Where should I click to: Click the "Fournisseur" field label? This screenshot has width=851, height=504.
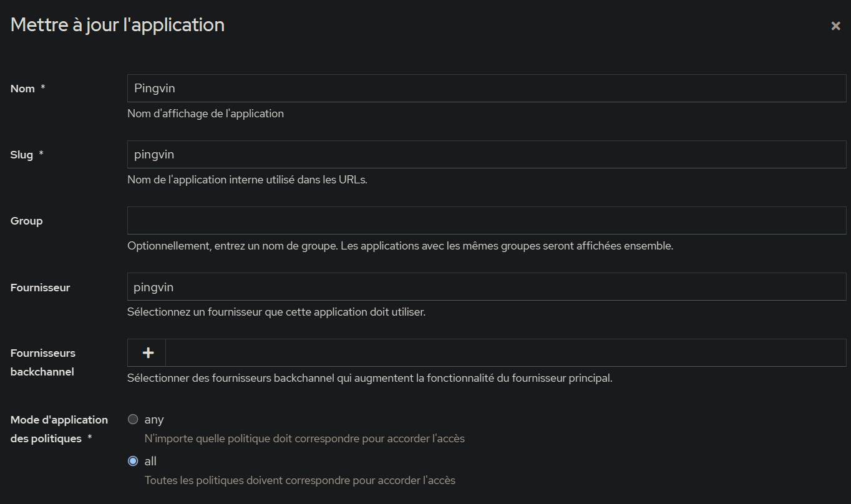pos(40,288)
